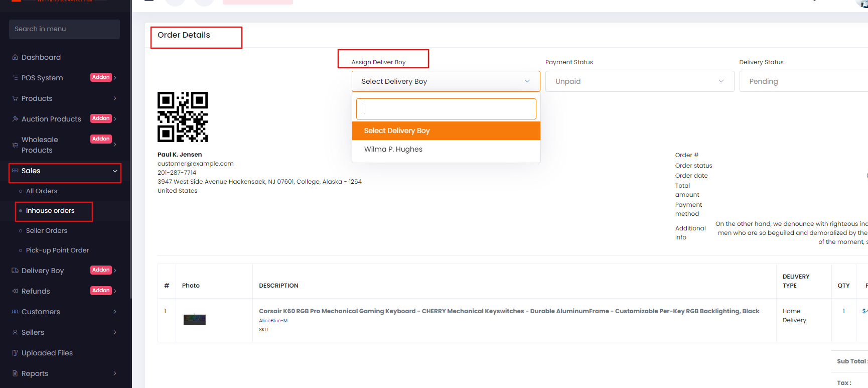Open All Orders in sidebar
This screenshot has width=868, height=388.
(42, 191)
